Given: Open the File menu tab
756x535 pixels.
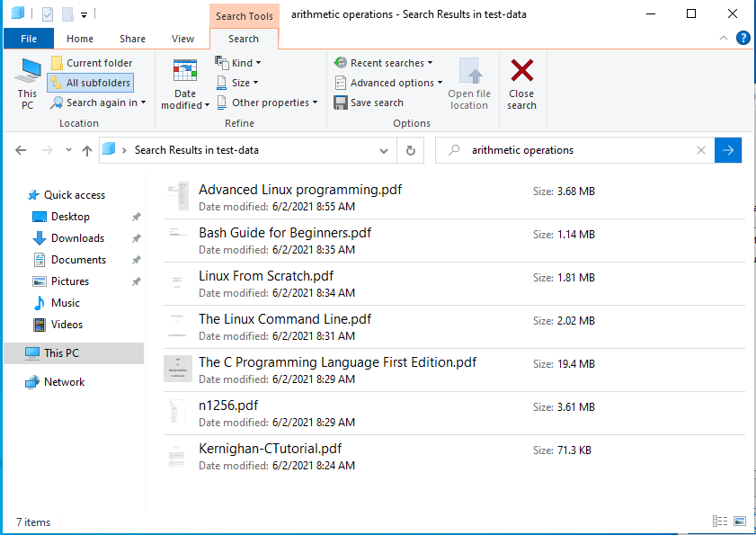Looking at the screenshot, I should pyautogui.click(x=29, y=39).
